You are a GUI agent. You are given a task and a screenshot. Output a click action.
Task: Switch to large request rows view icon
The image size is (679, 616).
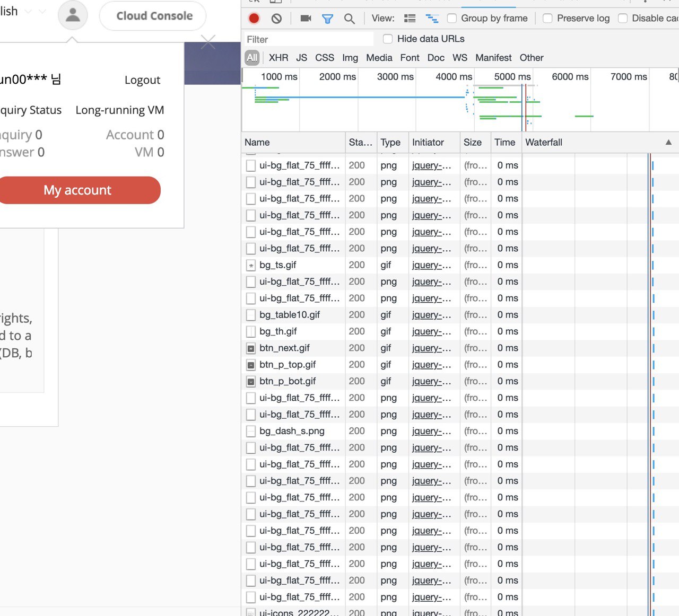tap(410, 19)
